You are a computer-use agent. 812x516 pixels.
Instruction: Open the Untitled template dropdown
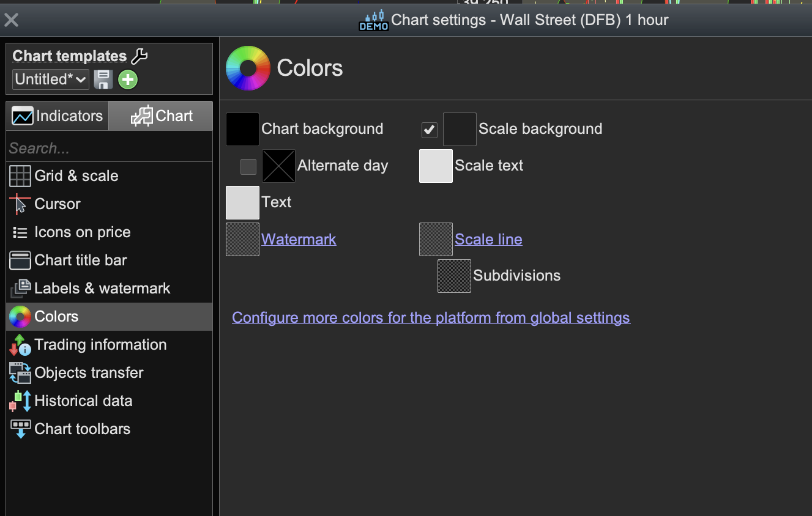click(50, 79)
